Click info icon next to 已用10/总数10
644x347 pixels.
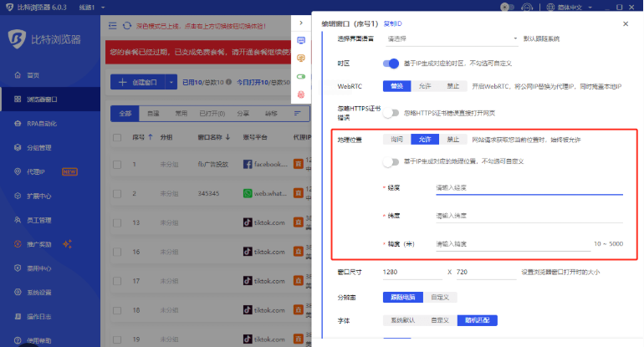(x=229, y=82)
